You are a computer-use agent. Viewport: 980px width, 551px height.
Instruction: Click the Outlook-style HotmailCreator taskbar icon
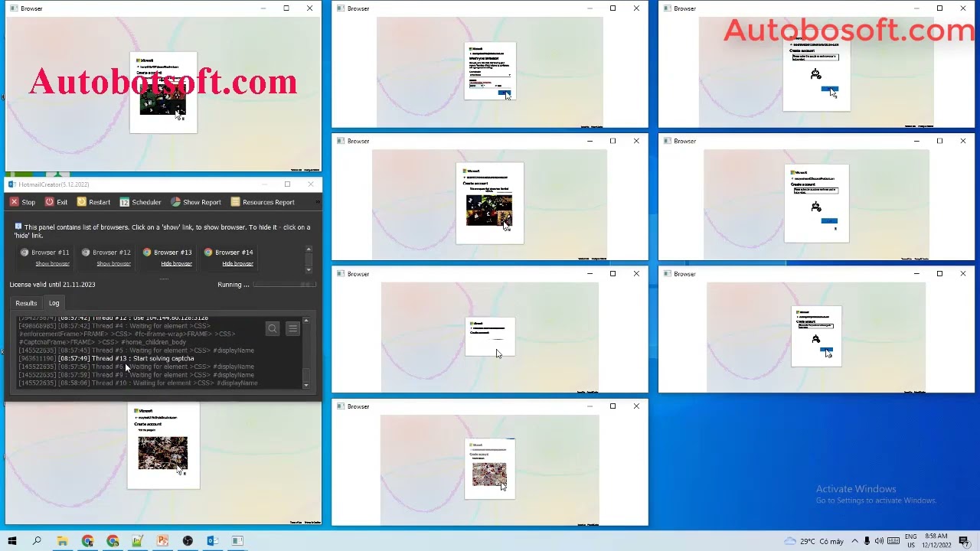[x=212, y=541]
